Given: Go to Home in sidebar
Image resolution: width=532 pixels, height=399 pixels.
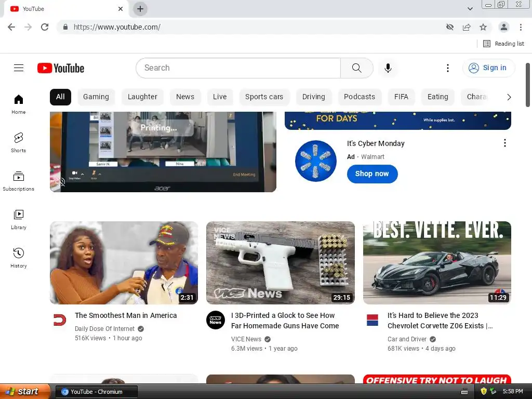Looking at the screenshot, I should pos(18,104).
